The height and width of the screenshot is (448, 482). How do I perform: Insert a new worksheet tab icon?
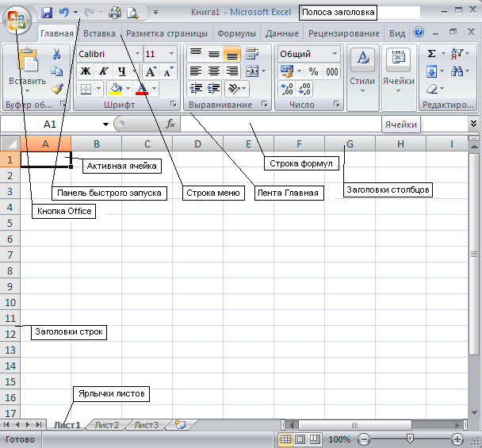click(180, 425)
